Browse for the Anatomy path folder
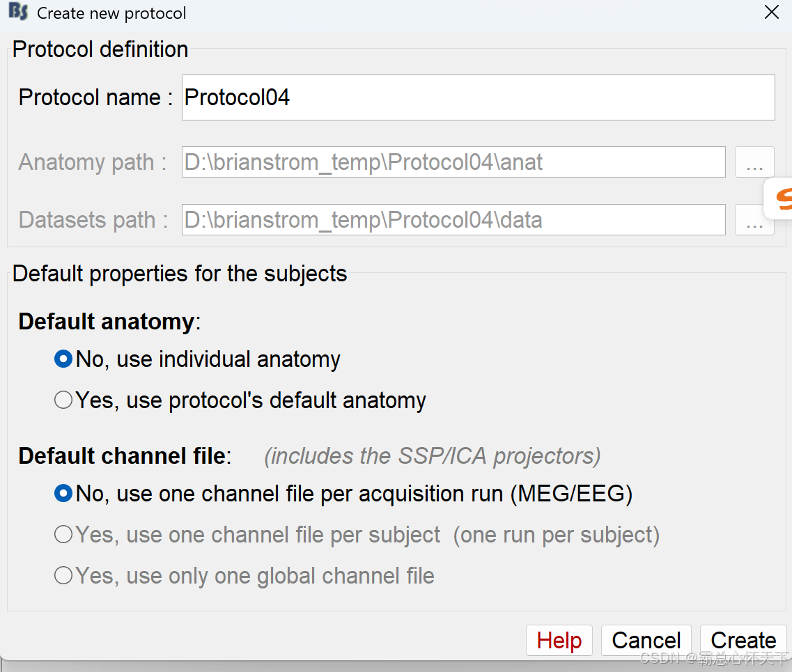 (x=754, y=162)
